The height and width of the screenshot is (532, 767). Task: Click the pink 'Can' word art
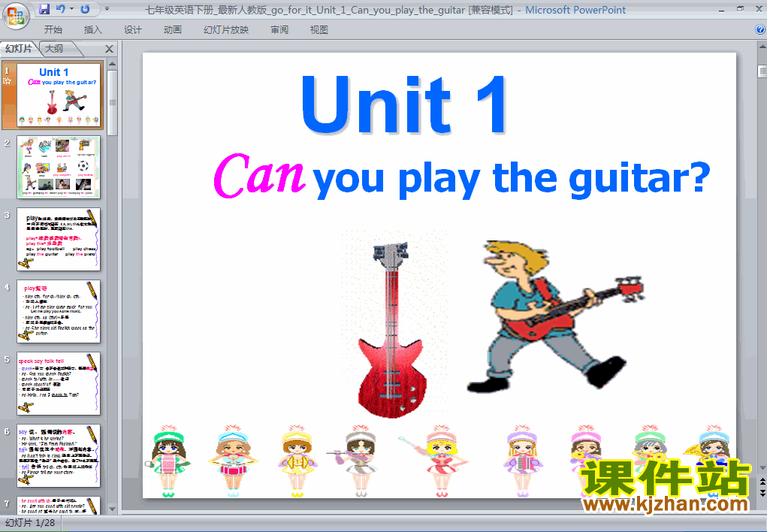259,175
